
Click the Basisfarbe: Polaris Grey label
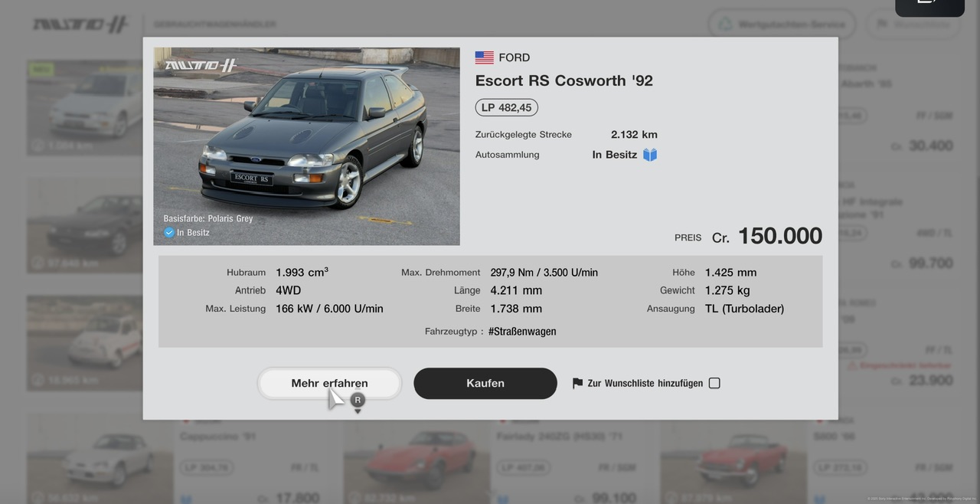(208, 218)
